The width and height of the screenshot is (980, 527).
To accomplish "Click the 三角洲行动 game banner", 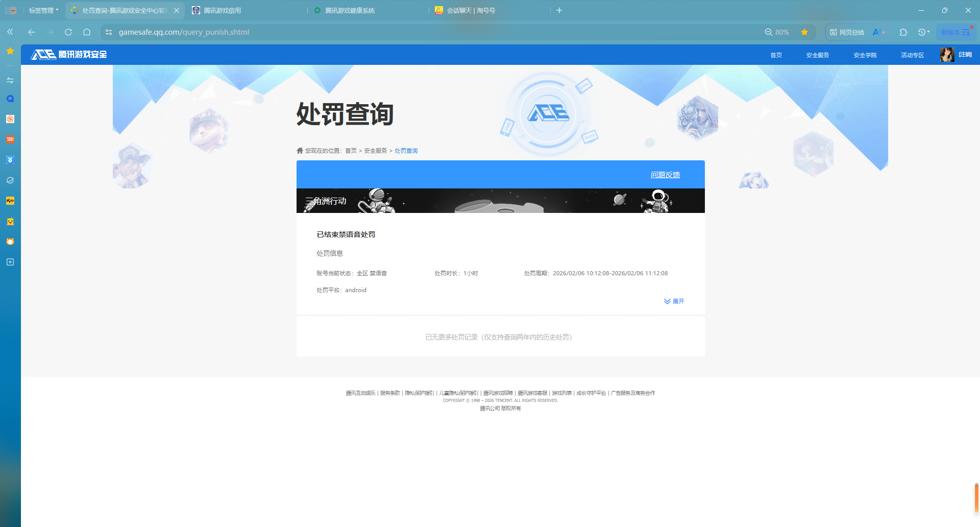I will pyautogui.click(x=500, y=201).
